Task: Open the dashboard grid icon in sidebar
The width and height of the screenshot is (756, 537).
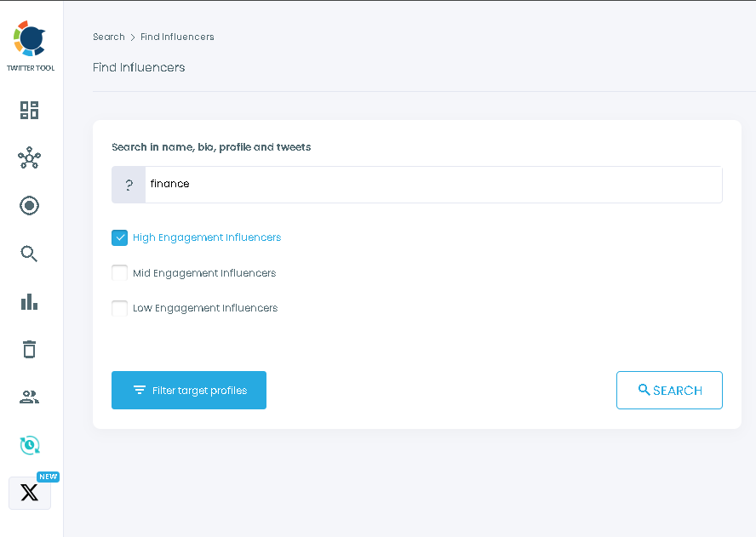Action: pyautogui.click(x=29, y=110)
